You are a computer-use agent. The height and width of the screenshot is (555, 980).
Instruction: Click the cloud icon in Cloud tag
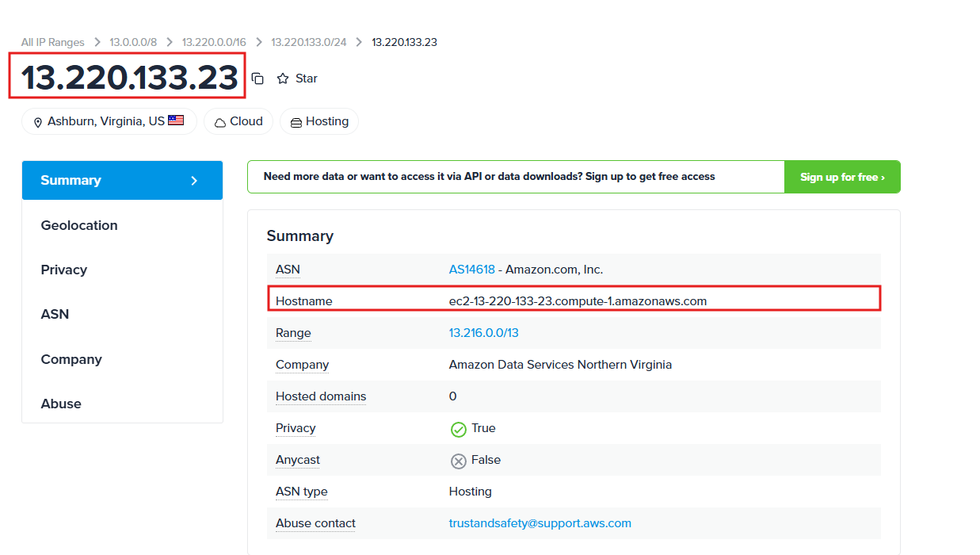click(219, 123)
